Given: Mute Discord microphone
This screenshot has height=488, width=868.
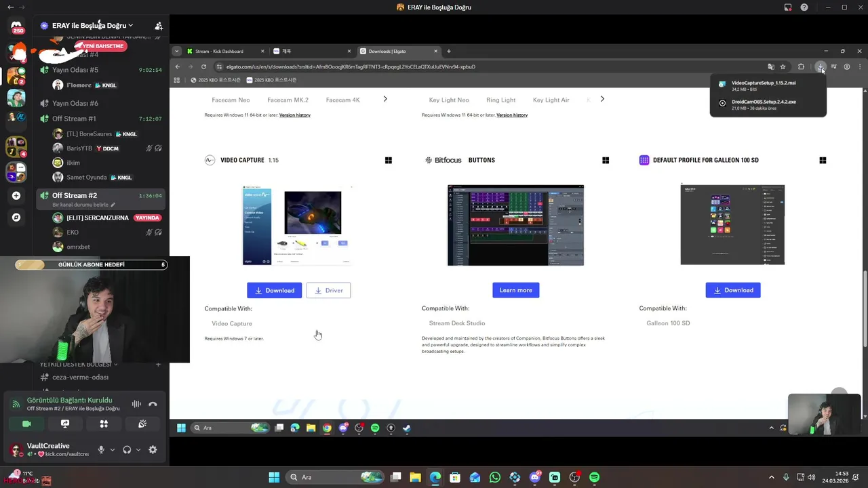Looking at the screenshot, I should point(101,449).
